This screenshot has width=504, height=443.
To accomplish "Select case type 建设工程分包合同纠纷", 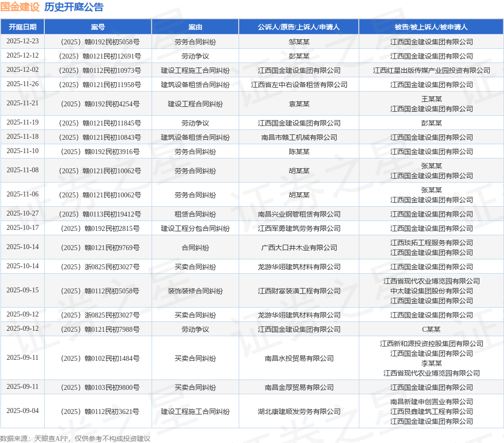I will coord(195,228).
